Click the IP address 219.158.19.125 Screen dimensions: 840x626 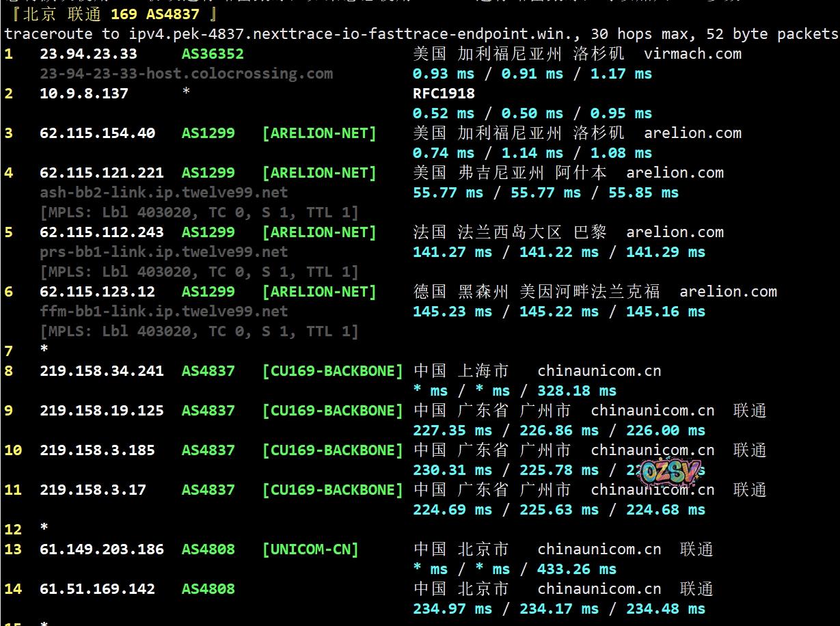[x=101, y=411]
